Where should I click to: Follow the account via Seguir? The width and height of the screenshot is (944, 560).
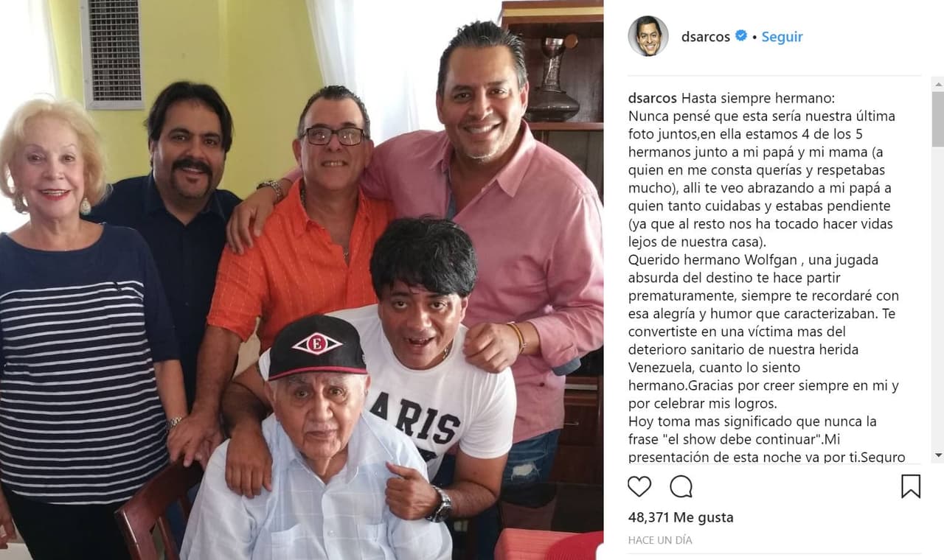pos(782,36)
